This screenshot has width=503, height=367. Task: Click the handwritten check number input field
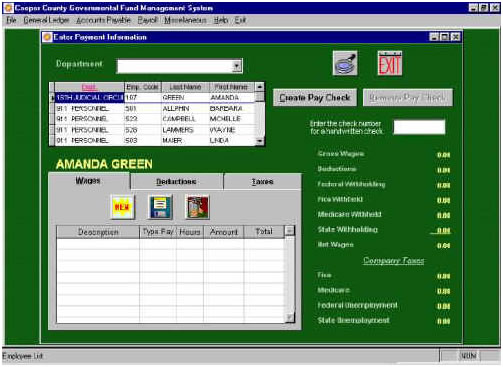pyautogui.click(x=419, y=127)
